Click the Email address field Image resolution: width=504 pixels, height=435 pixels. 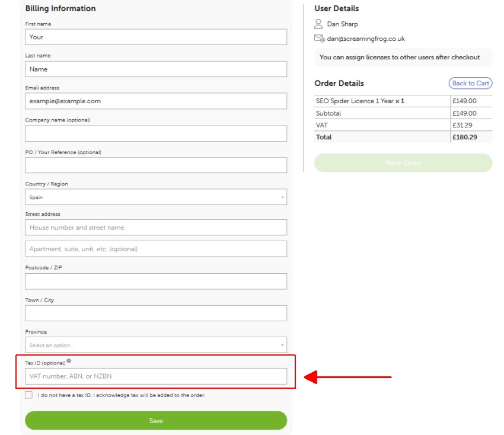click(155, 101)
